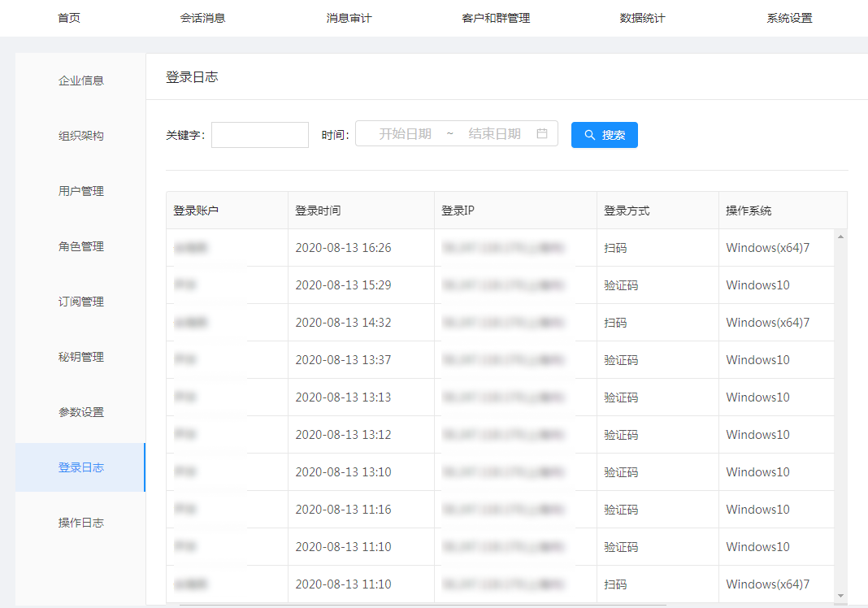This screenshot has height=608, width=868.
Task: Click the calendar icon in date range
Action: pos(542,134)
